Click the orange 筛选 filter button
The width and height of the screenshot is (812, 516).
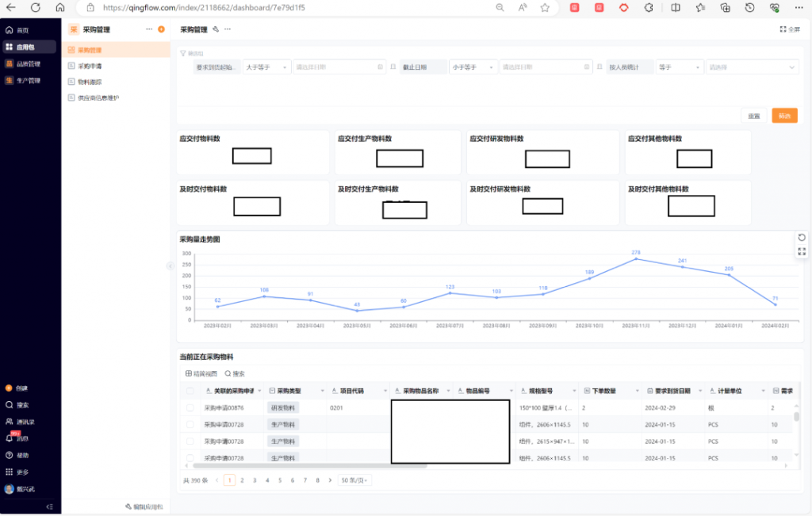pos(784,116)
